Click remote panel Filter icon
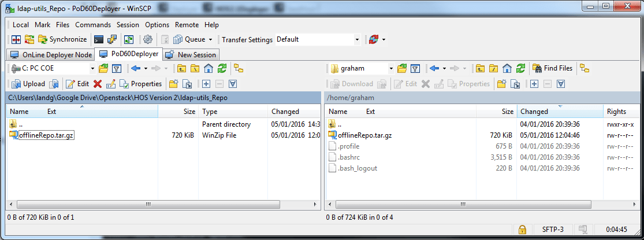 [x=415, y=68]
